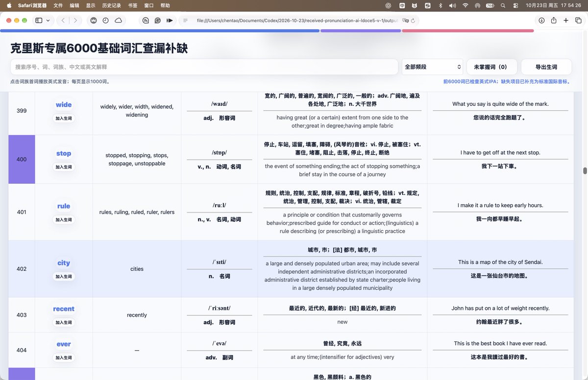Open the Safari浏览器 menu
Image resolution: width=588 pixels, height=380 pixels.
tap(32, 5)
